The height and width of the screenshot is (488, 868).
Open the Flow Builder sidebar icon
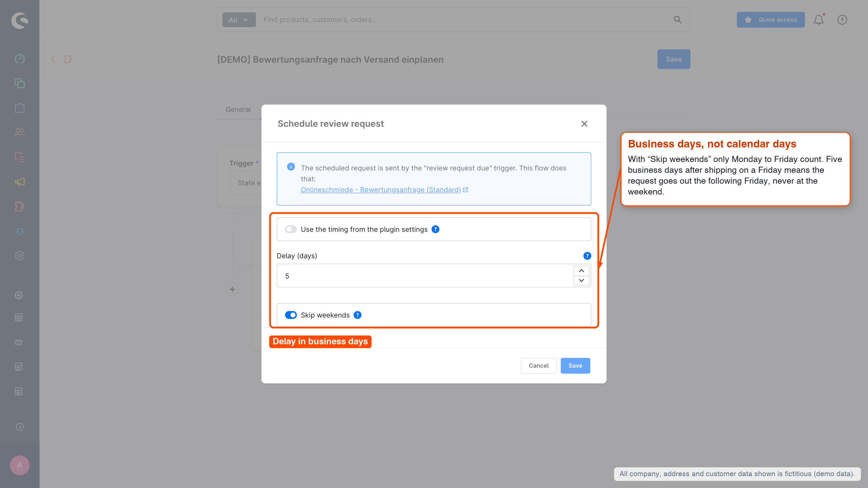[20, 206]
